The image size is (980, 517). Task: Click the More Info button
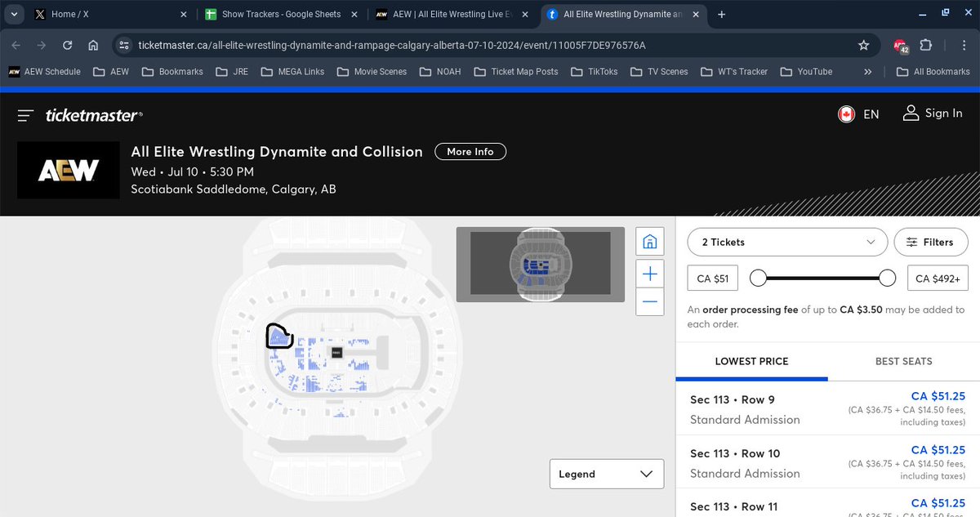470,151
